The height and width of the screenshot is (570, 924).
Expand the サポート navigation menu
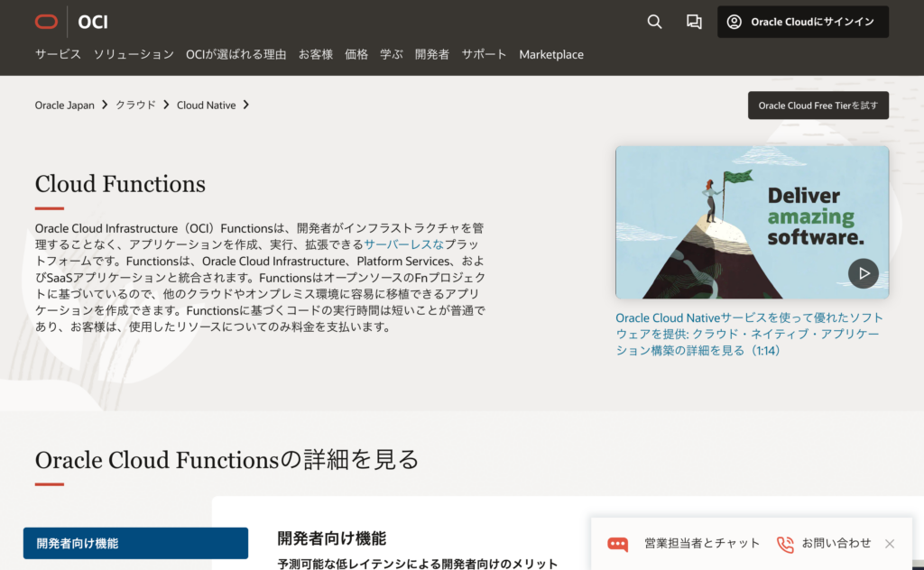(x=484, y=54)
